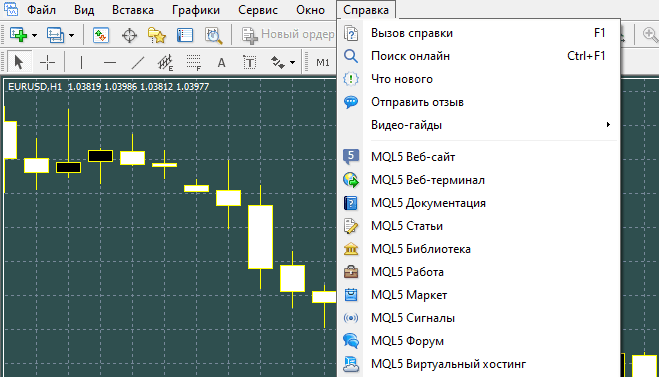Open MQL5 Веб-сайт
Screen dimensions: 659x377
click(x=479, y=157)
